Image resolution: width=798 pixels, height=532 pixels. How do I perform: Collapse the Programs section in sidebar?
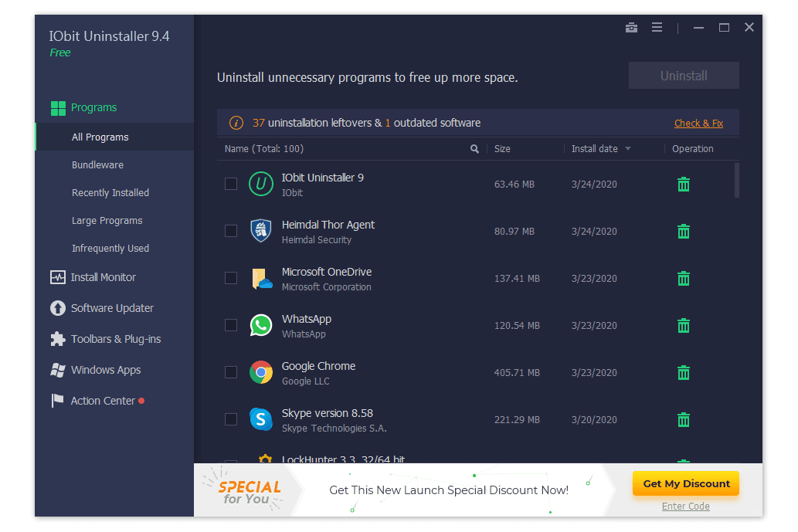(93, 108)
